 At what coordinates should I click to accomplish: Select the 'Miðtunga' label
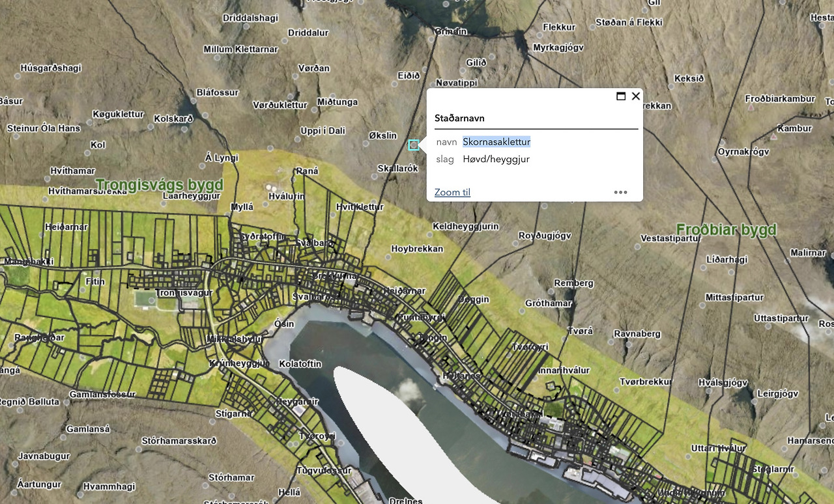point(338,102)
